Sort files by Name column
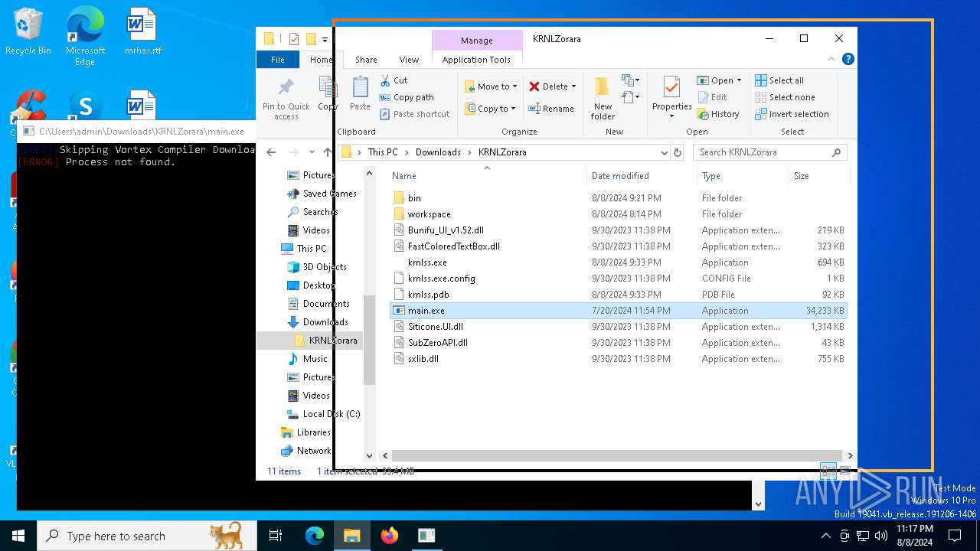Image resolution: width=980 pixels, height=551 pixels. tap(486, 176)
